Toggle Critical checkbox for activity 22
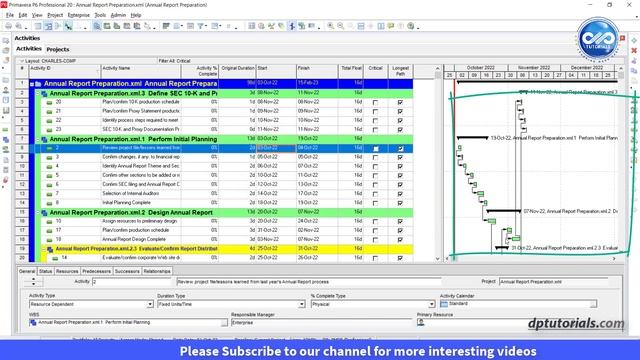 [376, 121]
